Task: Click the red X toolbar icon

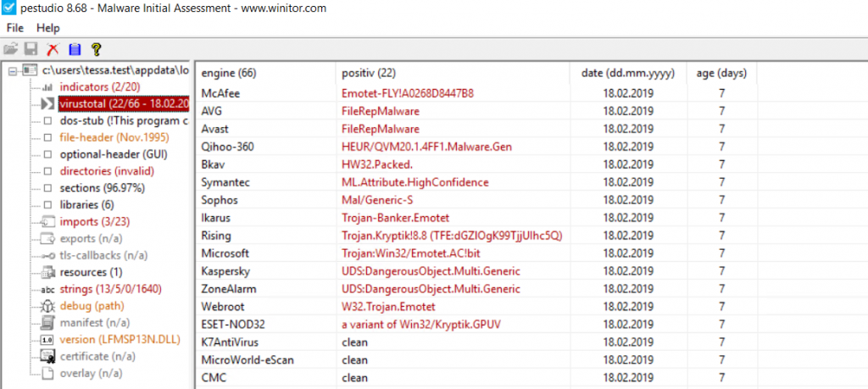Action: click(x=53, y=49)
